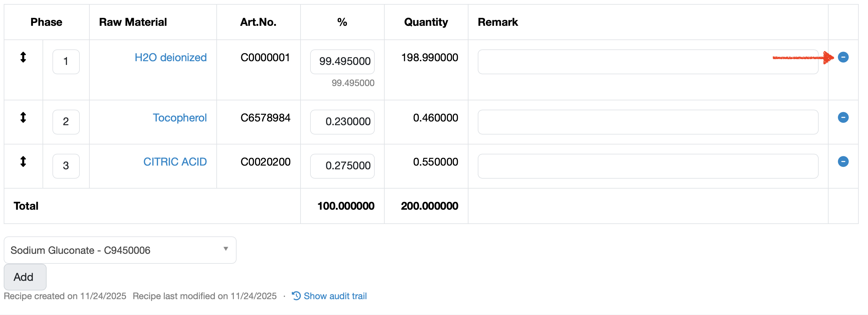
Task: Click the phase field for Tocopherol
Action: tap(66, 122)
